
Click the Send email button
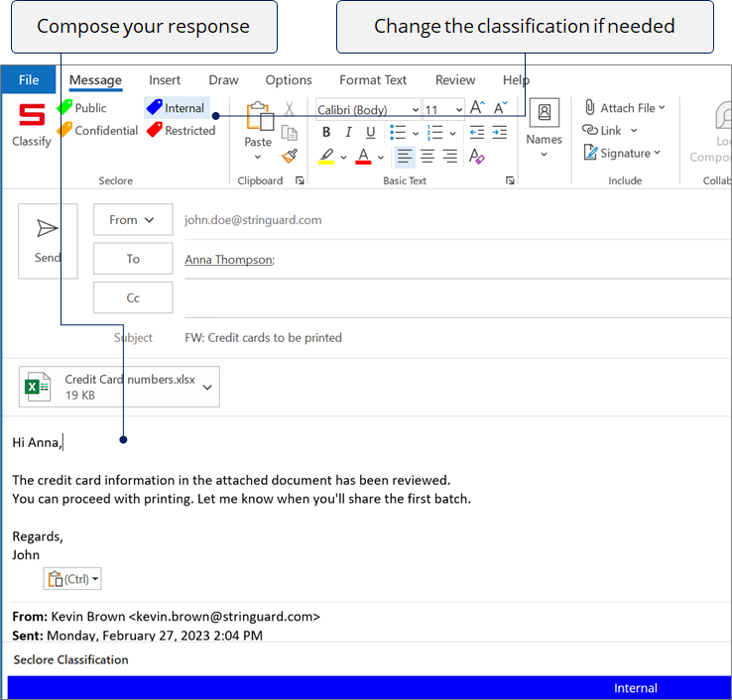[x=48, y=241]
